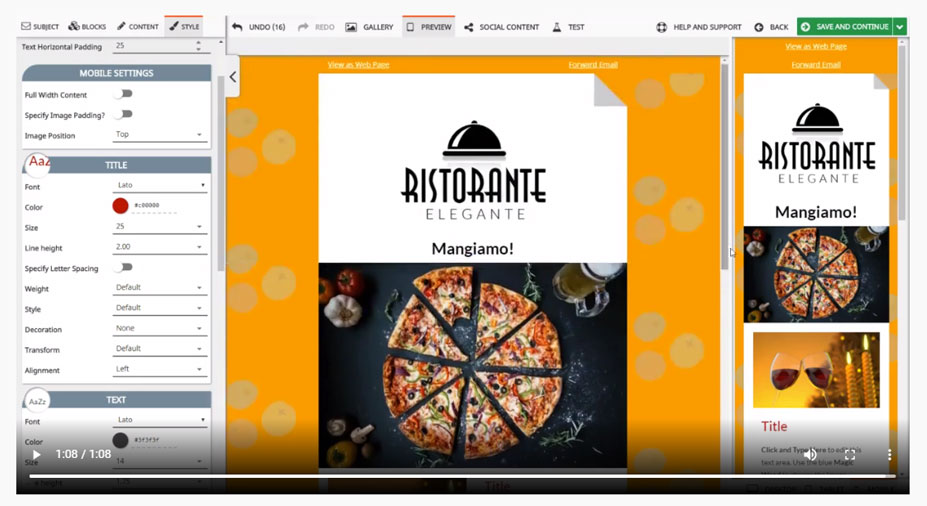
Task: Open the Line height dropdown
Action: (x=159, y=247)
